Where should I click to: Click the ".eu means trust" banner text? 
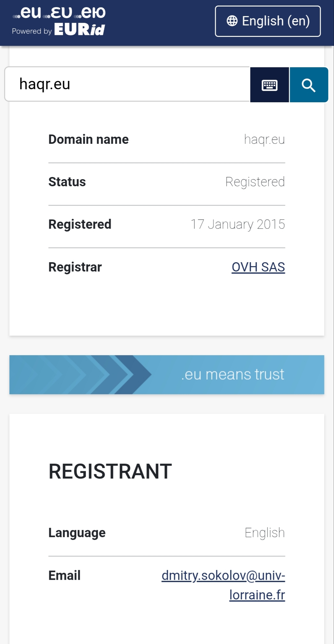[x=232, y=375]
